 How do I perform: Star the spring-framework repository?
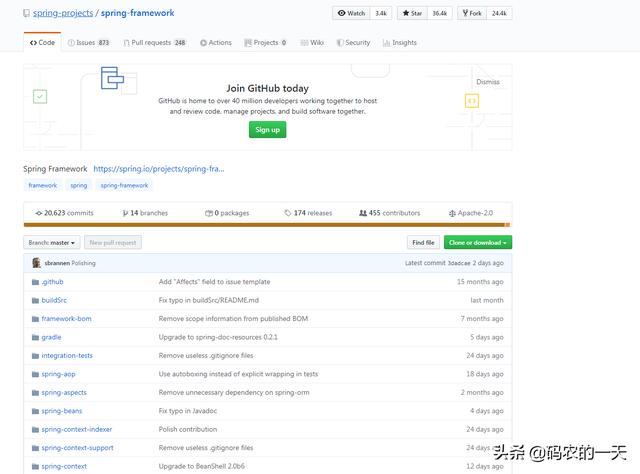[x=412, y=13]
